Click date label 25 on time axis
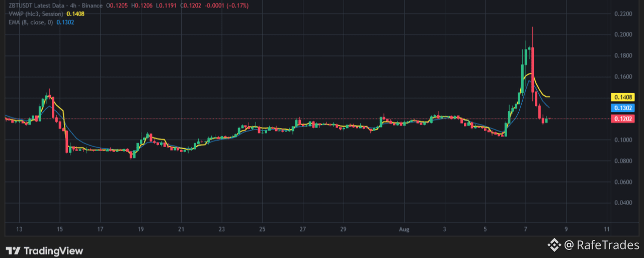 pyautogui.click(x=262, y=229)
